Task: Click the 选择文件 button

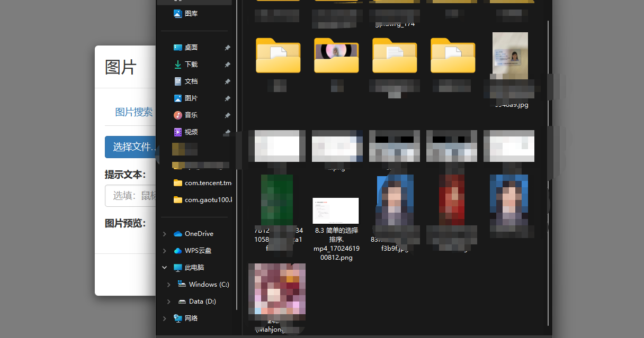Action: (131, 147)
